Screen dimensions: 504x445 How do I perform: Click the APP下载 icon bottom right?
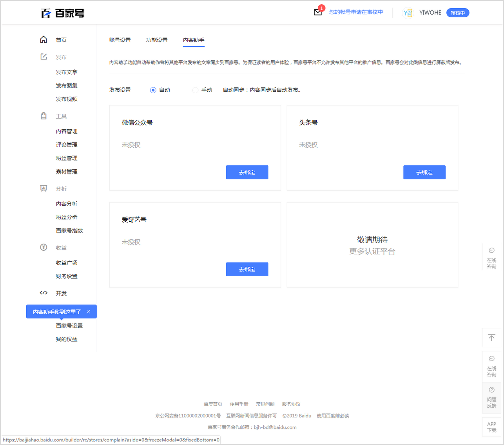(x=491, y=427)
